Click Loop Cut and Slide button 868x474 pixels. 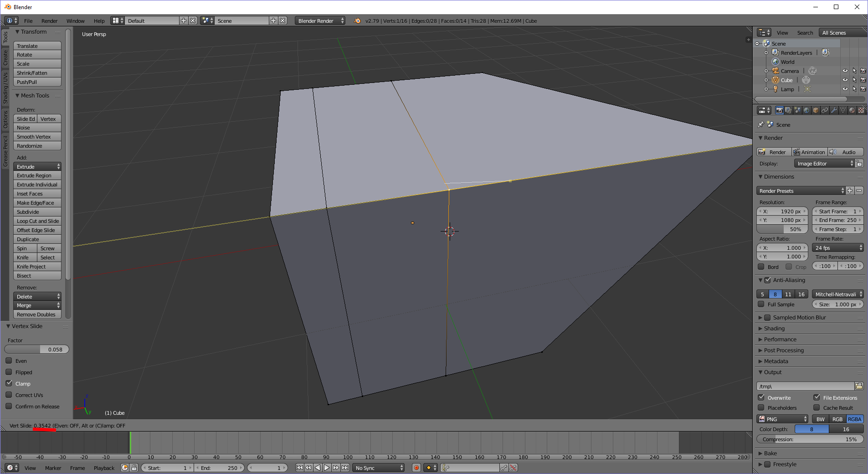tap(37, 221)
